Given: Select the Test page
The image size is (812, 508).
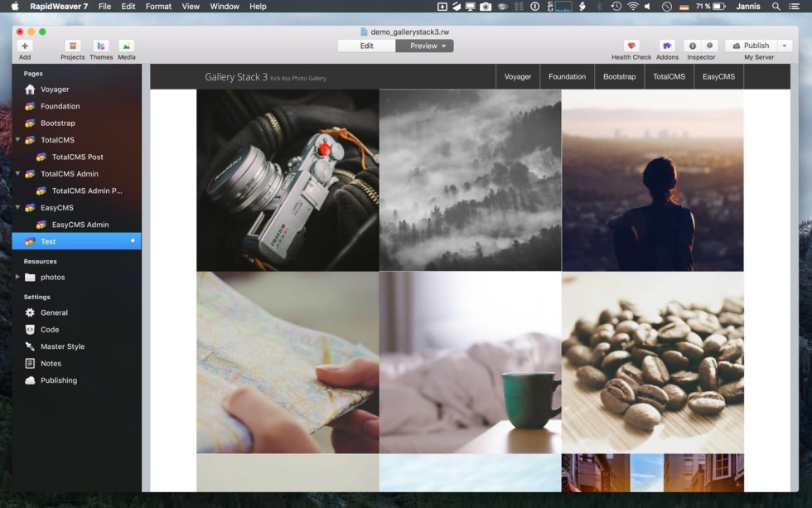Looking at the screenshot, I should click(x=76, y=241).
